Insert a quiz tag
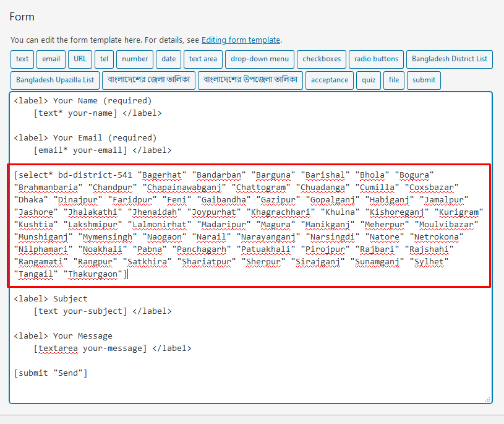 click(369, 80)
